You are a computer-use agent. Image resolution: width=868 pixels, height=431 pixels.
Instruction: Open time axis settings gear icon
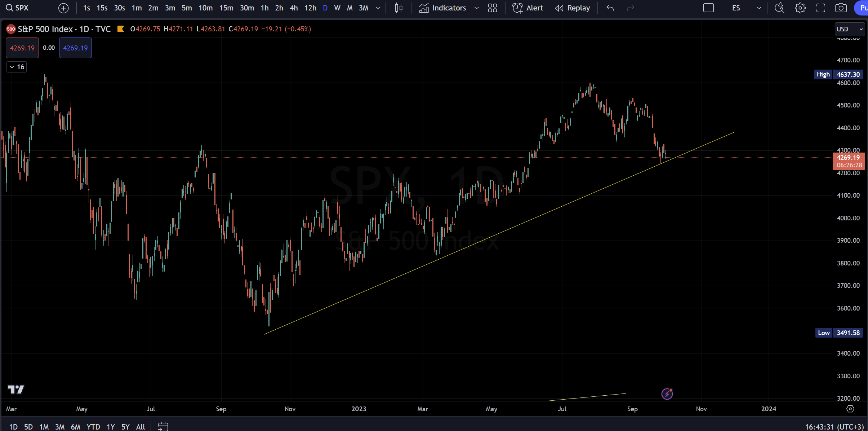pos(850,409)
